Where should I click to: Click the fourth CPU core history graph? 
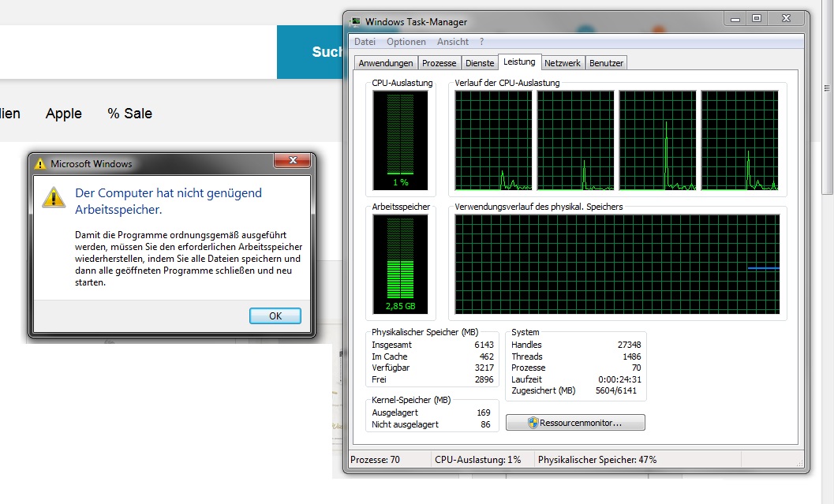(x=740, y=140)
